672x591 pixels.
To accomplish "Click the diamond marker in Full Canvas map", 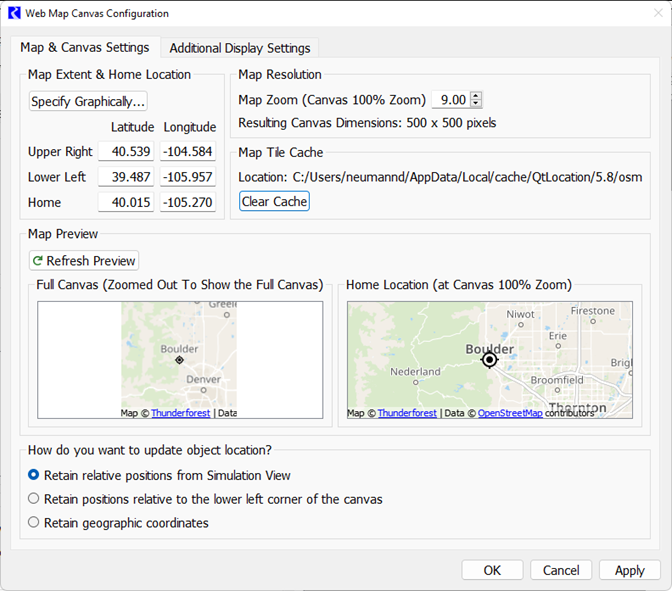I will coord(179,359).
